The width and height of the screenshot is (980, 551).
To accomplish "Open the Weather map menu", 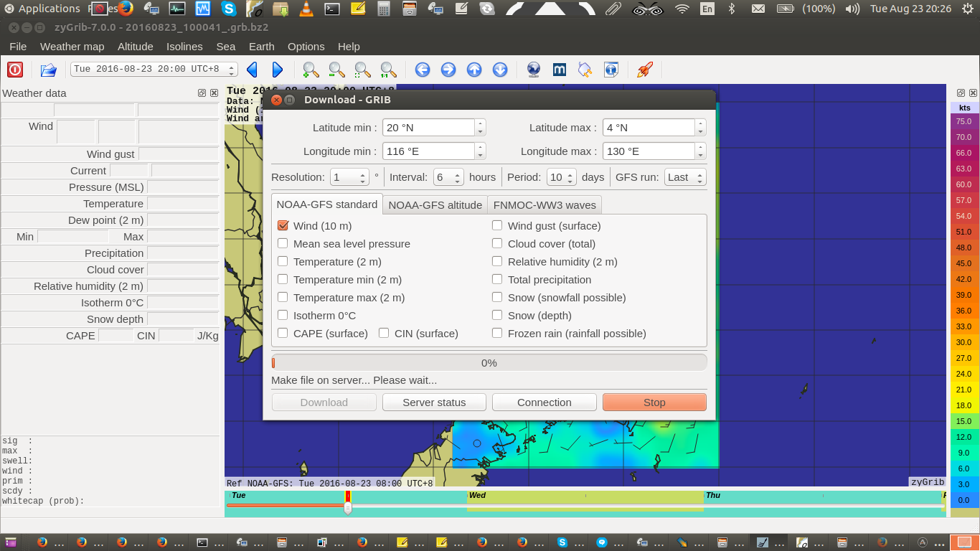I will [x=72, y=46].
